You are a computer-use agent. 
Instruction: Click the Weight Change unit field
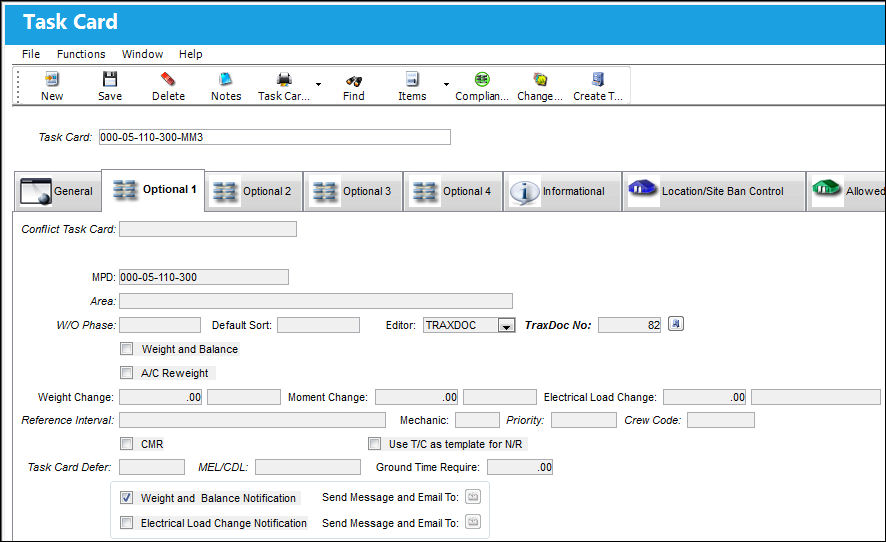click(x=244, y=397)
